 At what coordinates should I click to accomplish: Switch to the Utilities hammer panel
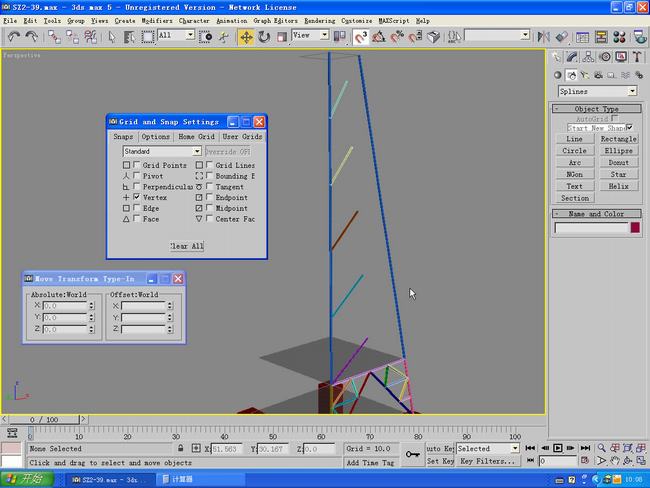pyautogui.click(x=637, y=57)
